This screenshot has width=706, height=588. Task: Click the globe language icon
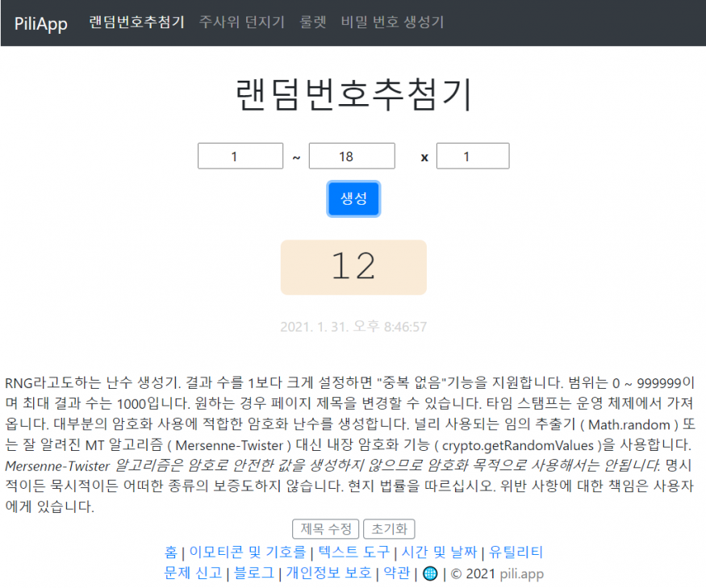[x=430, y=573]
